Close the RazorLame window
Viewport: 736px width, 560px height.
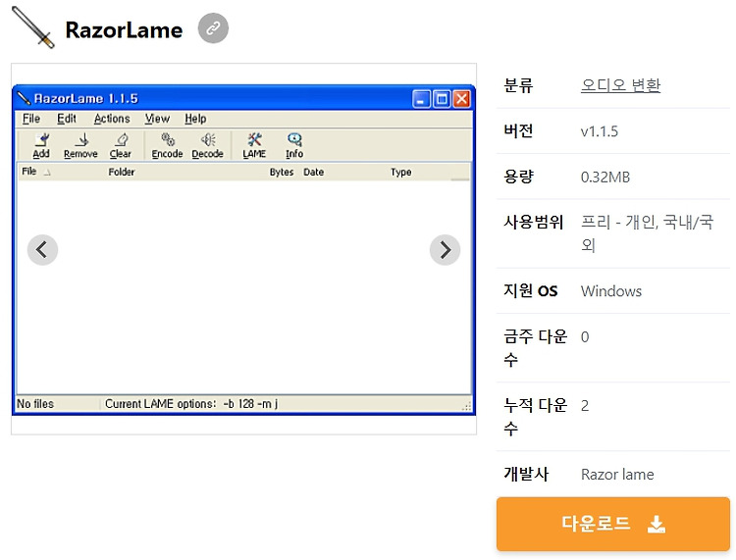(461, 99)
